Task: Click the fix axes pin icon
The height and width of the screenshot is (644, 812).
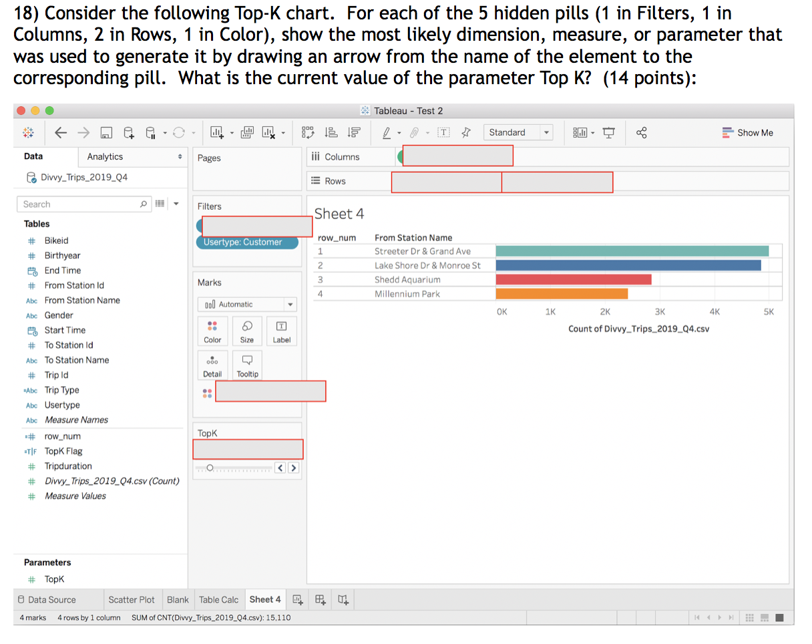Action: pos(467,132)
